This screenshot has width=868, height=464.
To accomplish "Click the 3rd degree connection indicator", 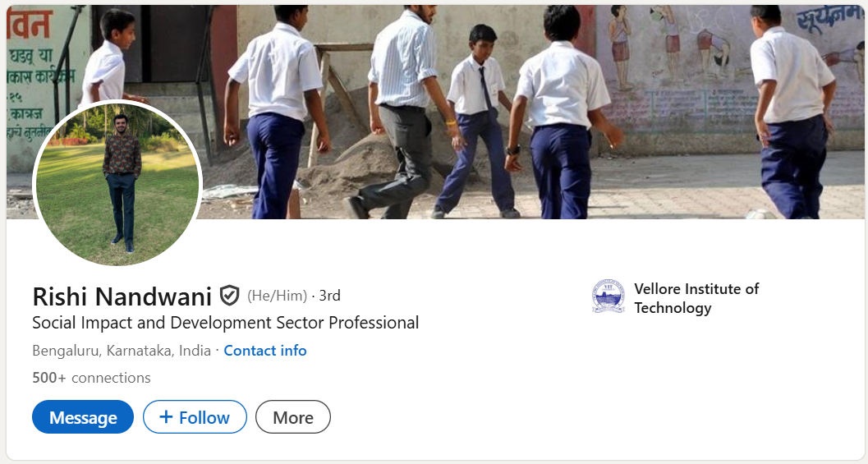I will coord(330,296).
